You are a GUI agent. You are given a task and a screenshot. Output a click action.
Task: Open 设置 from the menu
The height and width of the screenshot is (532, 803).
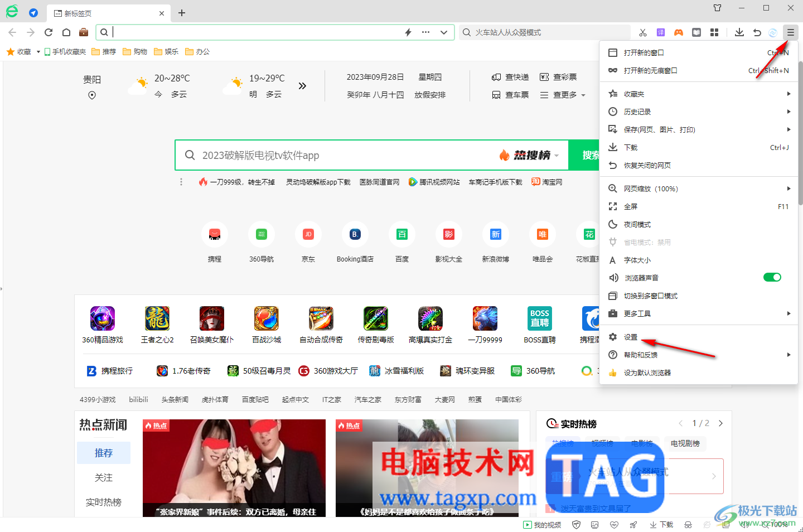pyautogui.click(x=699, y=337)
